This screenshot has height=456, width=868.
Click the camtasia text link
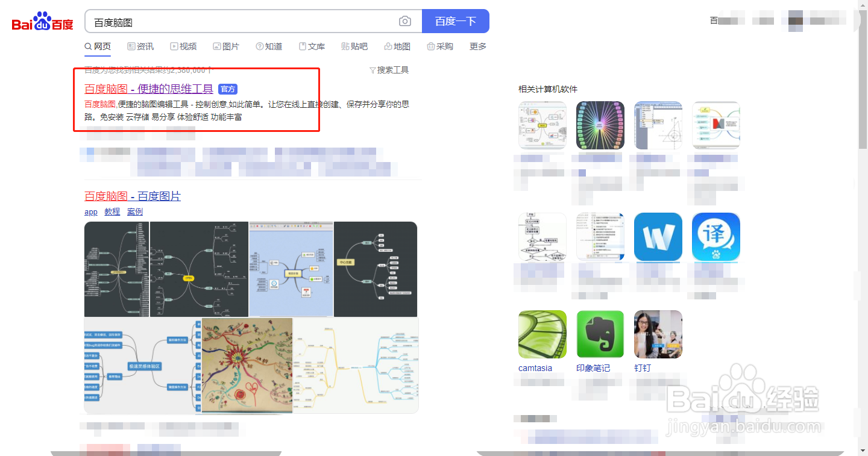pyautogui.click(x=535, y=368)
